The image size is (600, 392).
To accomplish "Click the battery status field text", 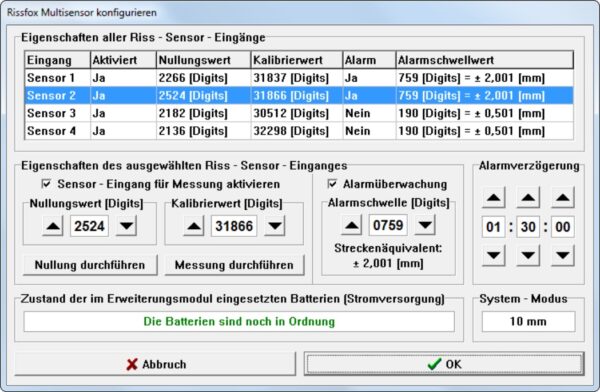I will (x=239, y=322).
